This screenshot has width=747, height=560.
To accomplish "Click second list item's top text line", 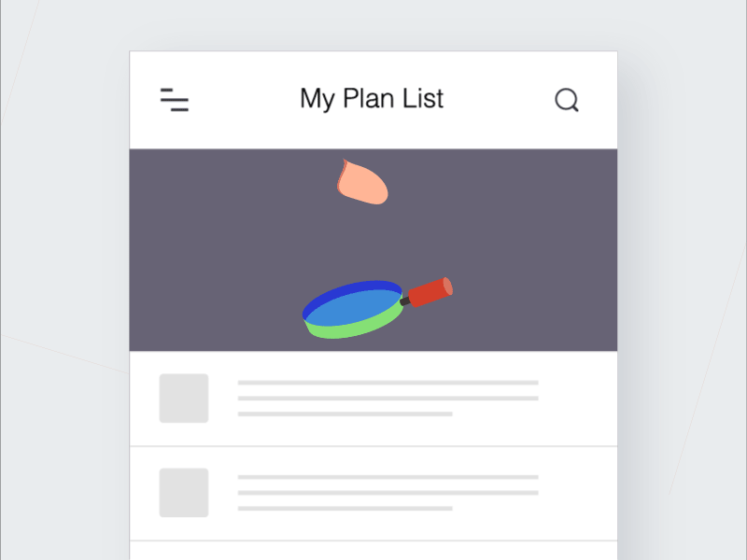I will (x=388, y=477).
